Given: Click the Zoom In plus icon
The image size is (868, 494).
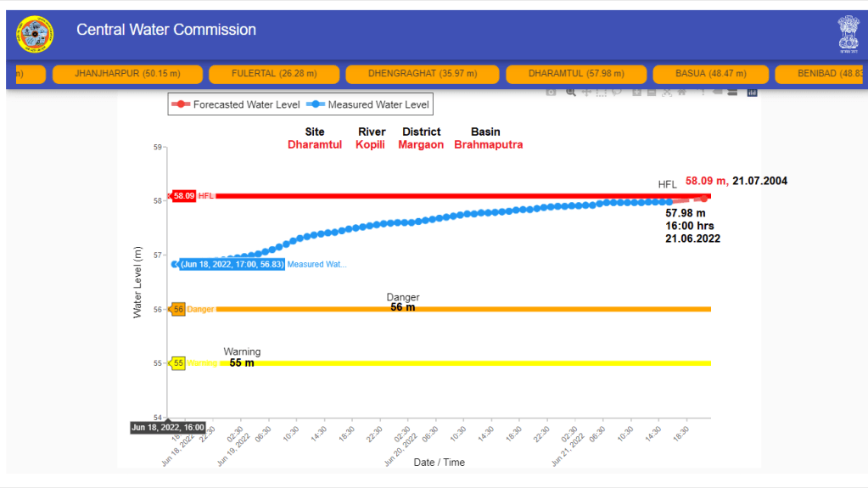Looking at the screenshot, I should point(636,92).
